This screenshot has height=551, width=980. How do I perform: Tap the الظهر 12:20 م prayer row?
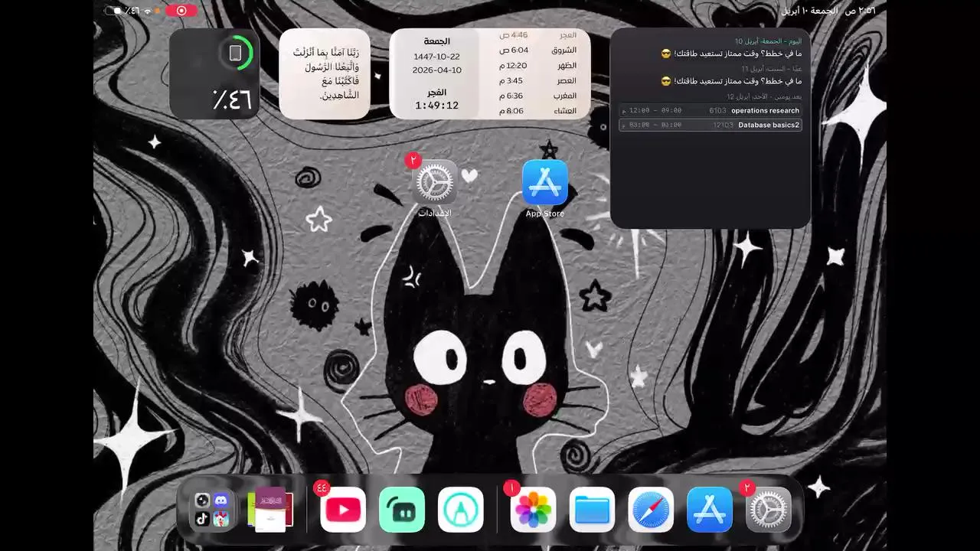537,65
